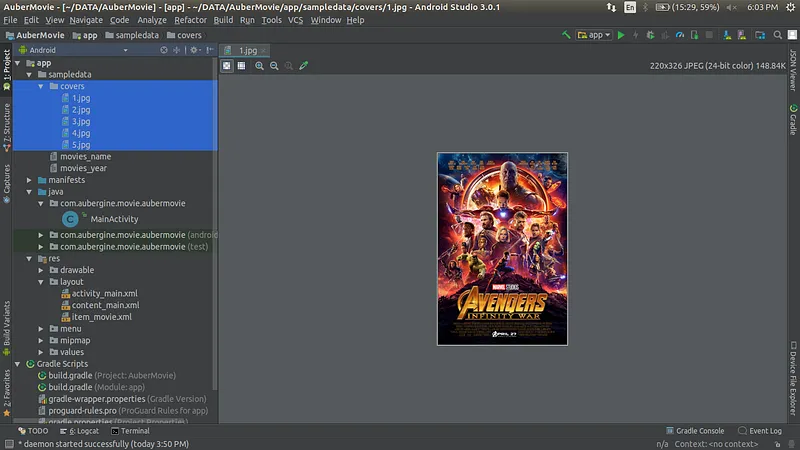Open the Project Structure icon

(x=760, y=35)
